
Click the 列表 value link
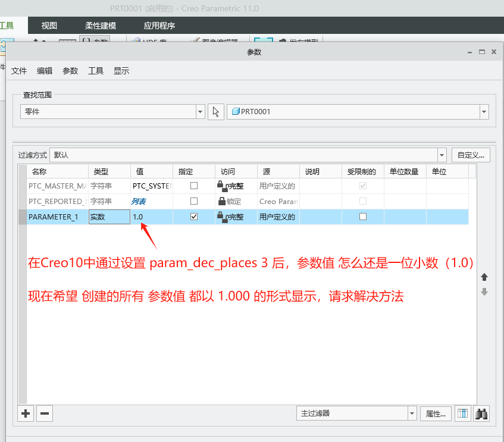pyautogui.click(x=139, y=202)
